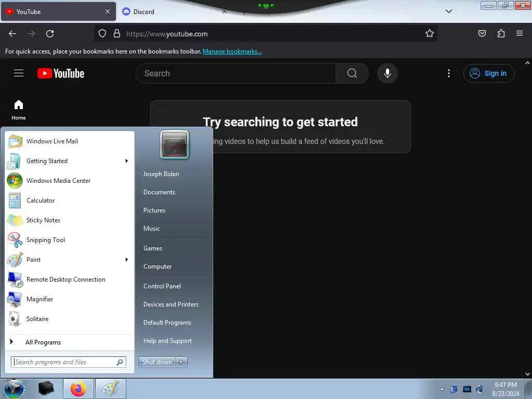Open YouTube settings three-dot menu
This screenshot has width=532, height=399.
coord(448,73)
